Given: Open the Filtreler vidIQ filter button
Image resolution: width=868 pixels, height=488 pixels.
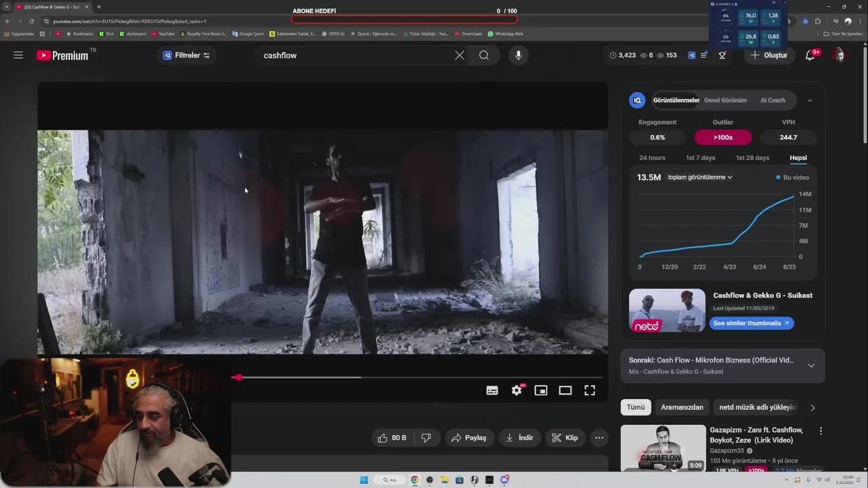Looking at the screenshot, I should 186,56.
